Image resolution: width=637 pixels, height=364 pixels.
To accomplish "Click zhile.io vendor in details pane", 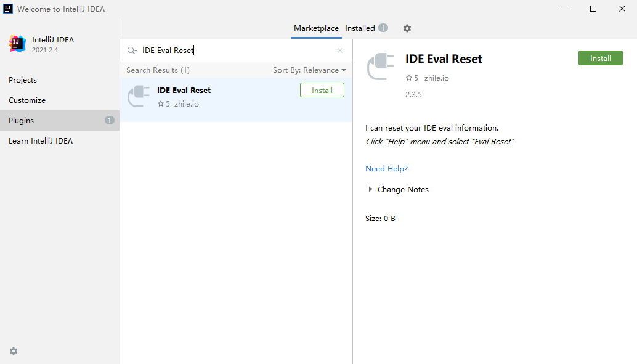I will click(x=436, y=78).
